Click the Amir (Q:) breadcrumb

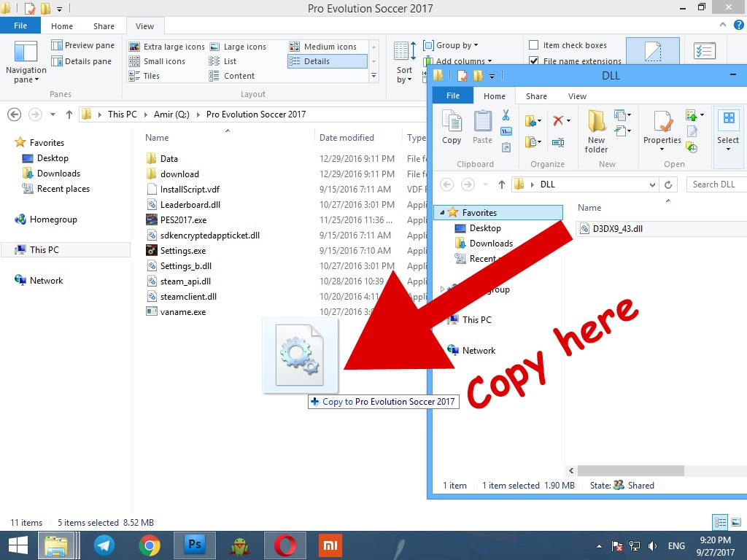pyautogui.click(x=171, y=114)
